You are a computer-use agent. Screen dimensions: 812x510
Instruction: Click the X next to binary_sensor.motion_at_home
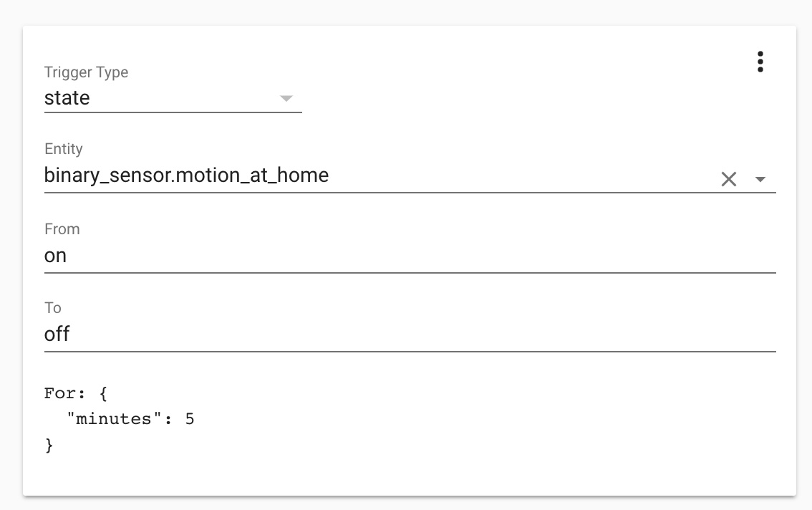(x=728, y=179)
